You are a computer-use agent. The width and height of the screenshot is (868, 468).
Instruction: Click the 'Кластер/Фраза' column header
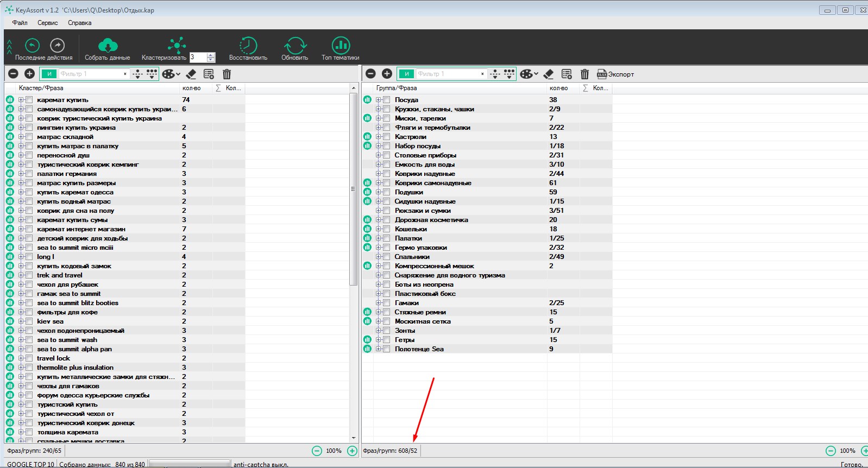[41, 88]
